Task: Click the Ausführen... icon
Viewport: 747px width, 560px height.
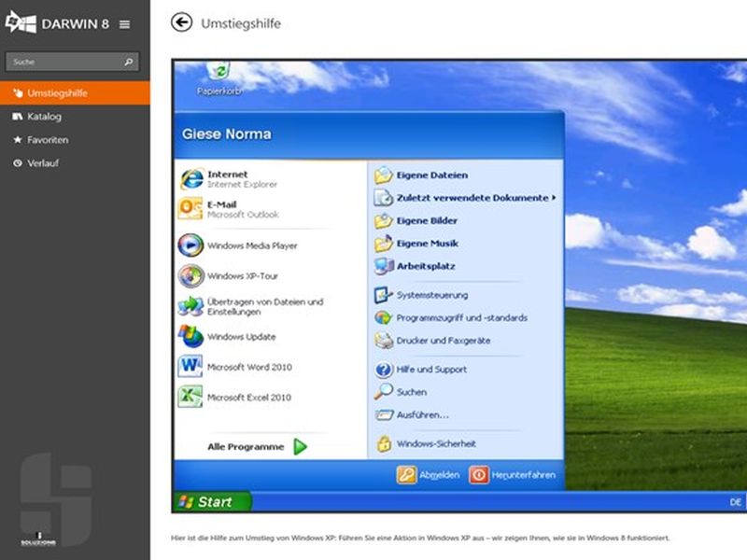Action: pyautogui.click(x=384, y=414)
